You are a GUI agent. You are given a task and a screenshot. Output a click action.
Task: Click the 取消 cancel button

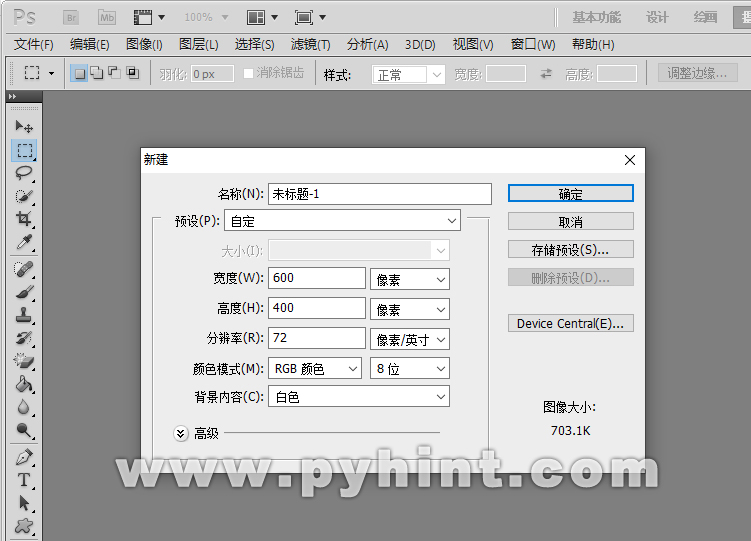570,221
